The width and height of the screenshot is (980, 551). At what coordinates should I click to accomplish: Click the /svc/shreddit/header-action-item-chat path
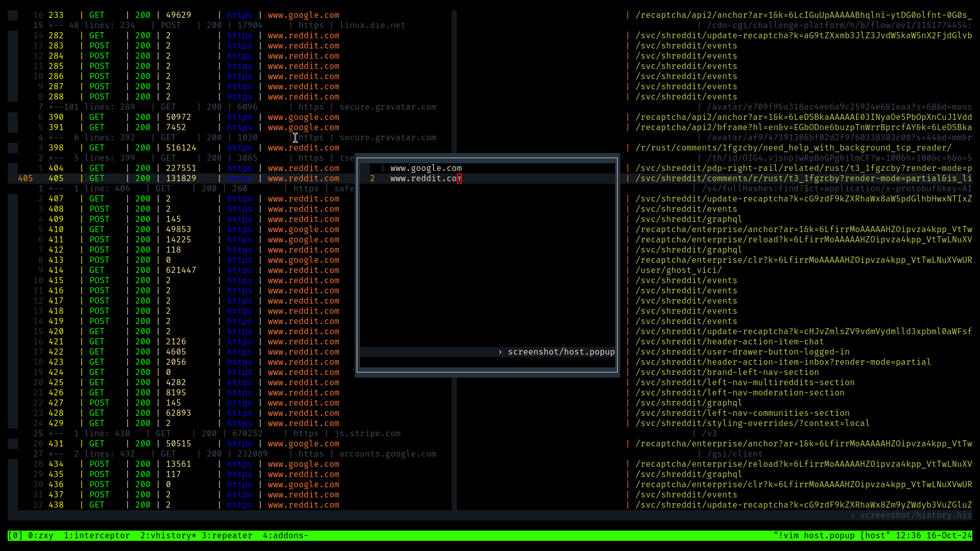(x=729, y=341)
